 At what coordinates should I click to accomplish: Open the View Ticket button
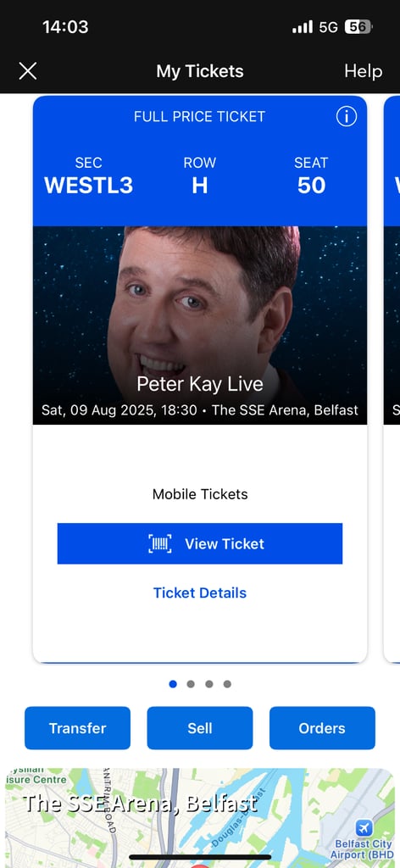(200, 543)
